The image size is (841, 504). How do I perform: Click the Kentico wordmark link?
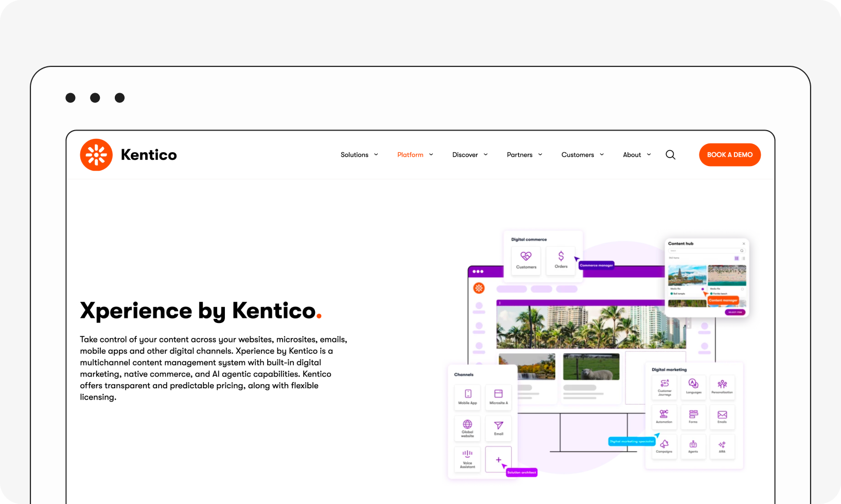click(x=149, y=155)
